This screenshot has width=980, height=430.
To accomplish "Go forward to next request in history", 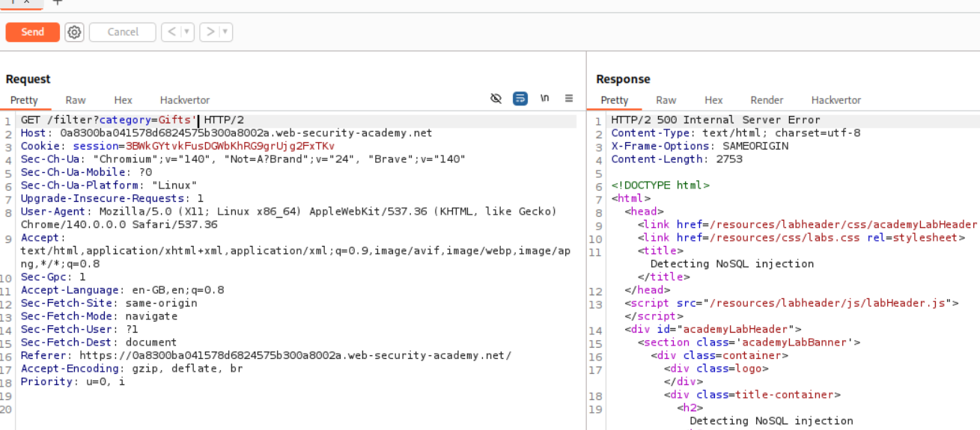I will point(210,32).
